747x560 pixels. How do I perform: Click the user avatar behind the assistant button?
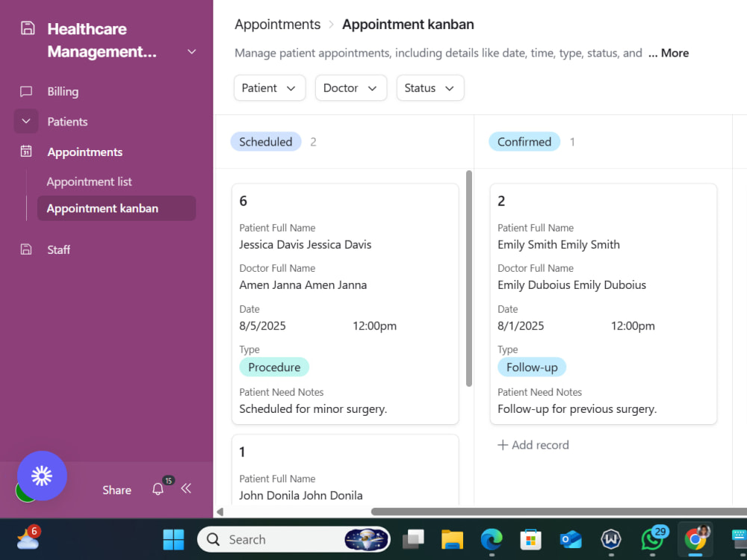click(25, 491)
